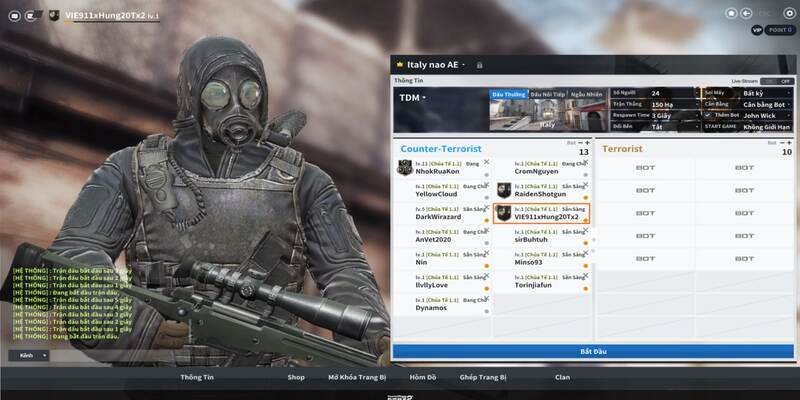The image size is (800, 400).
Task: Click the pentagon home icon at top right
Action: (732, 13)
